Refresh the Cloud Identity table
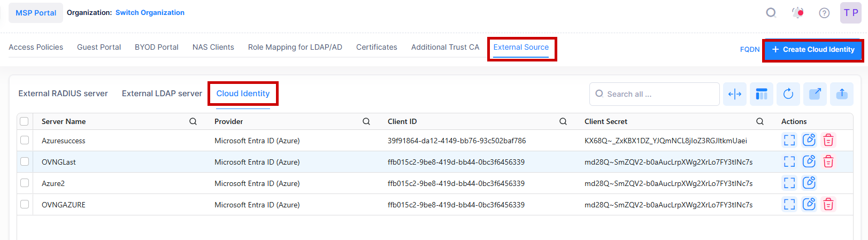Viewport: 868px width, 240px height. point(788,94)
